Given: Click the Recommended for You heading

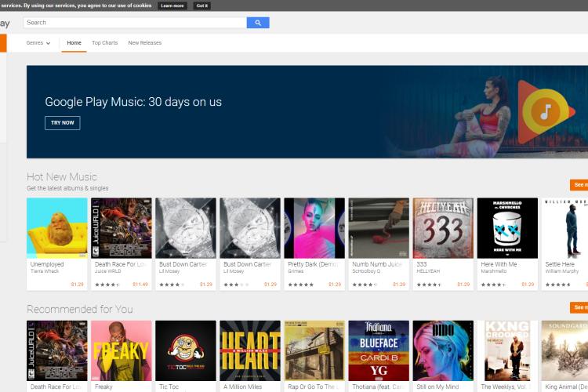Looking at the screenshot, I should pos(80,309).
